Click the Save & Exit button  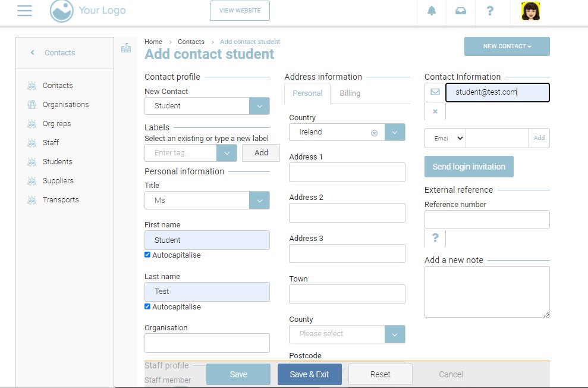(x=309, y=374)
